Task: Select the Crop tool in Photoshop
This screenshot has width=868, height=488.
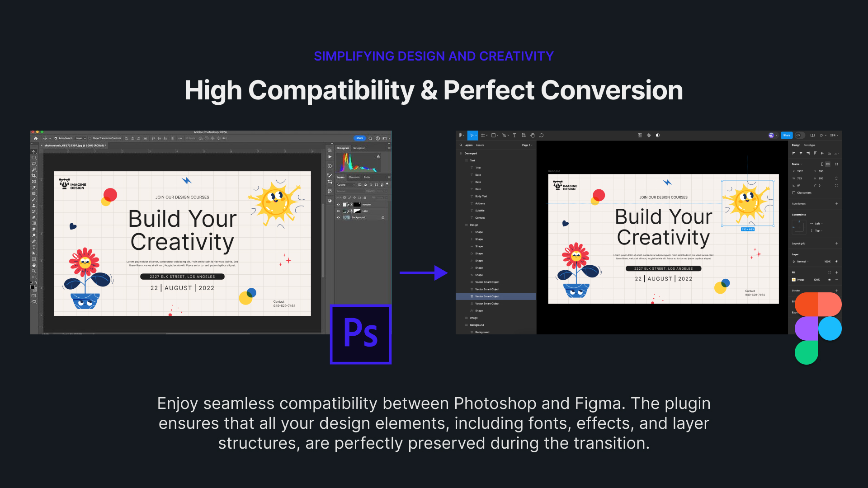Action: 34,175
